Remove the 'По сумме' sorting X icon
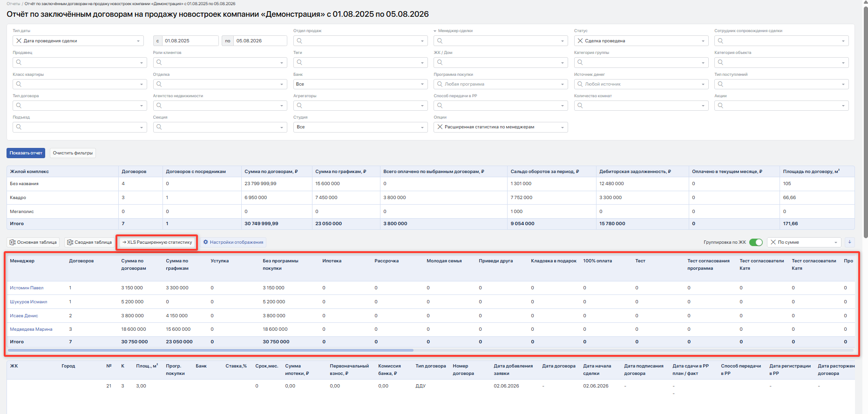 coord(773,242)
